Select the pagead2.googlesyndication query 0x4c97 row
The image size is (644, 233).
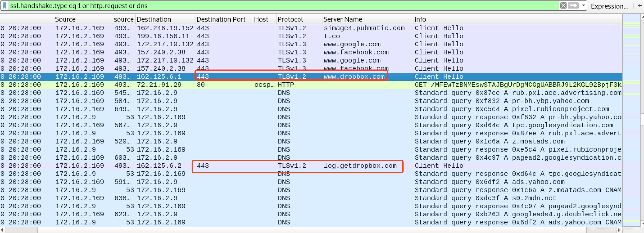tap(311, 158)
